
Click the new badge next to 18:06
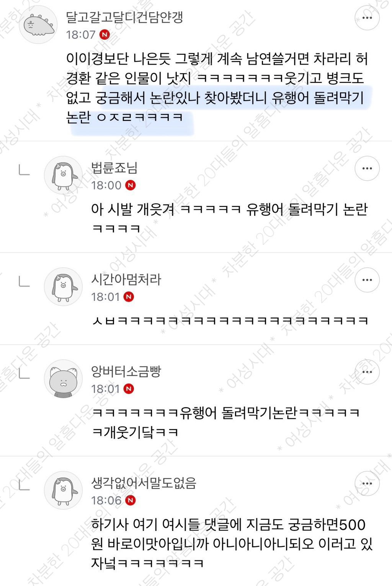131,500
